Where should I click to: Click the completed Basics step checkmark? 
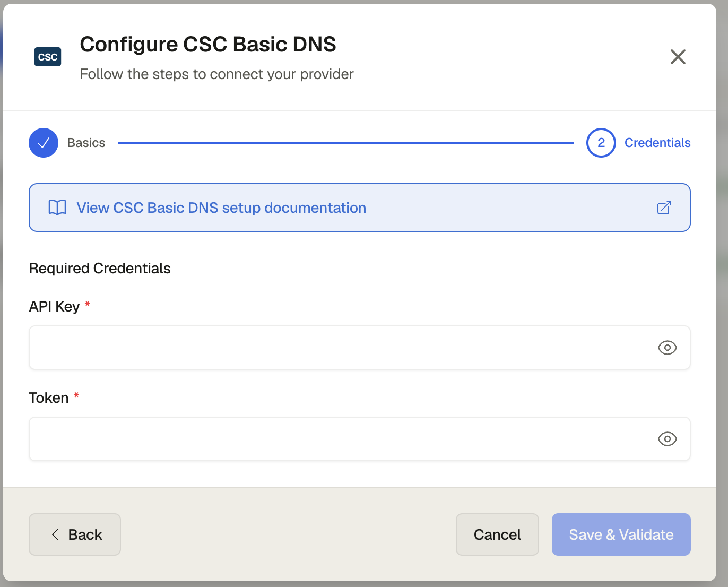44,143
